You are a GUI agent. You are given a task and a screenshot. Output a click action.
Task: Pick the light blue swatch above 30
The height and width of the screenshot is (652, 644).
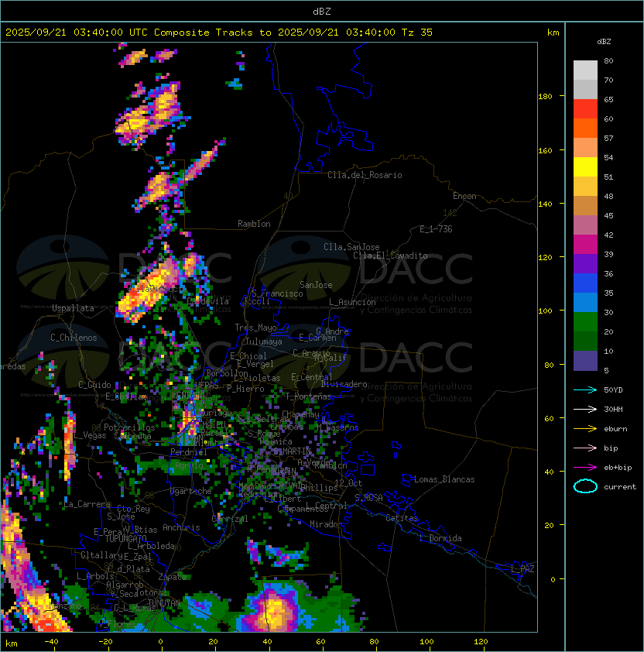click(x=585, y=303)
